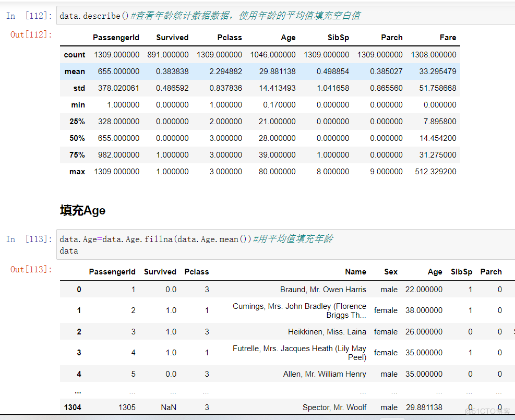Select the 50% row label

coord(77,138)
